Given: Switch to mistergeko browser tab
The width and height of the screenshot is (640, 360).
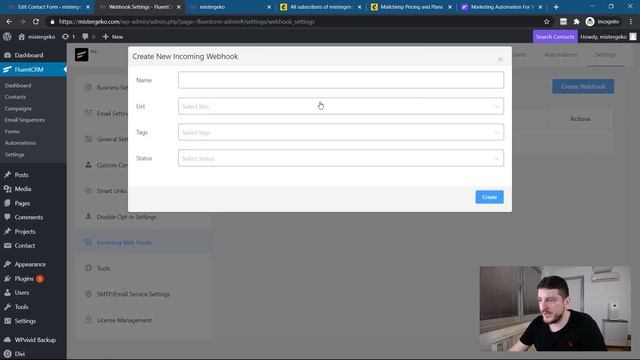Looking at the screenshot, I should pos(230,7).
